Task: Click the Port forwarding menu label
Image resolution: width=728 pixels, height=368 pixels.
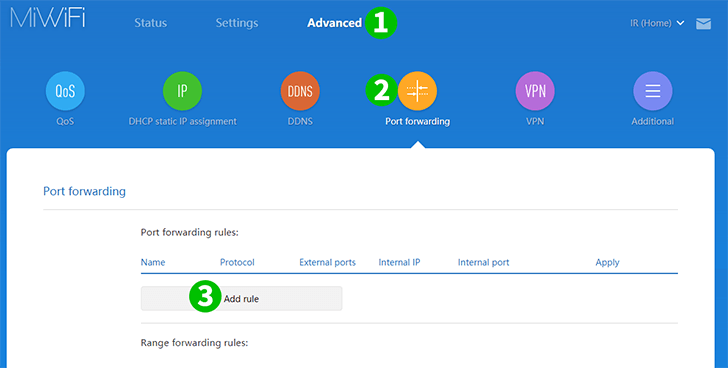Action: pos(417,122)
